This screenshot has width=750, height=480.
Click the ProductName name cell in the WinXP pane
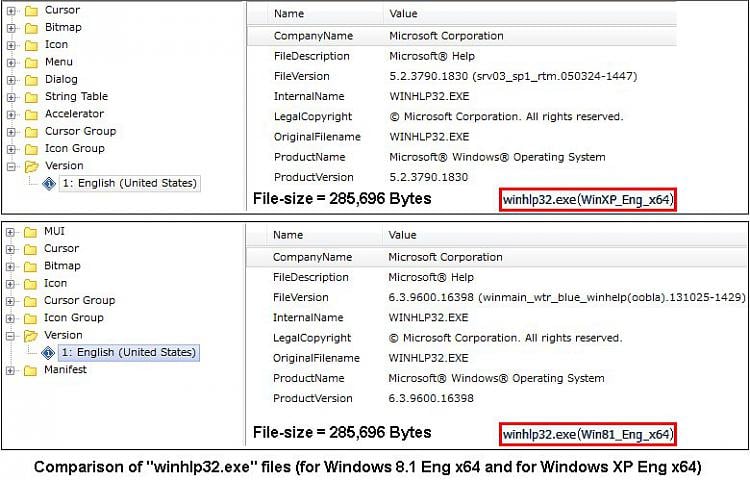(309, 157)
